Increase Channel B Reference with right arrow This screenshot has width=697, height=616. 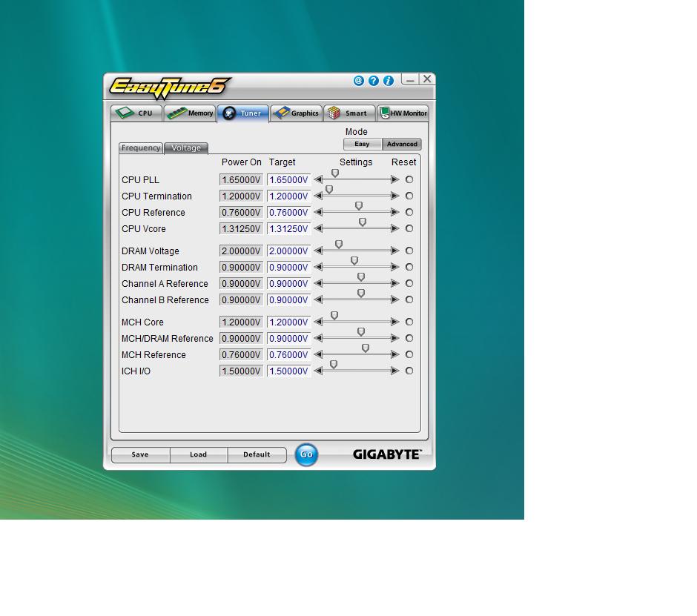click(x=395, y=299)
